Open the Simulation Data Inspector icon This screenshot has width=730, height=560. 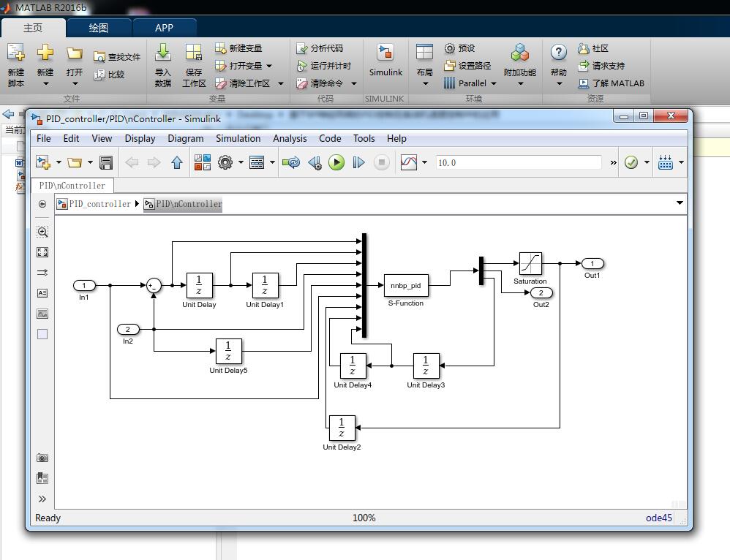click(409, 162)
